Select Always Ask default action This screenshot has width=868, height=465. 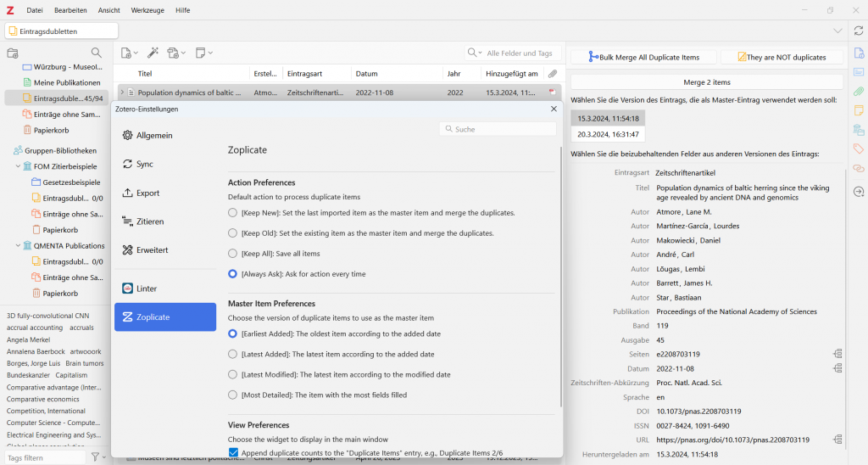pos(232,274)
